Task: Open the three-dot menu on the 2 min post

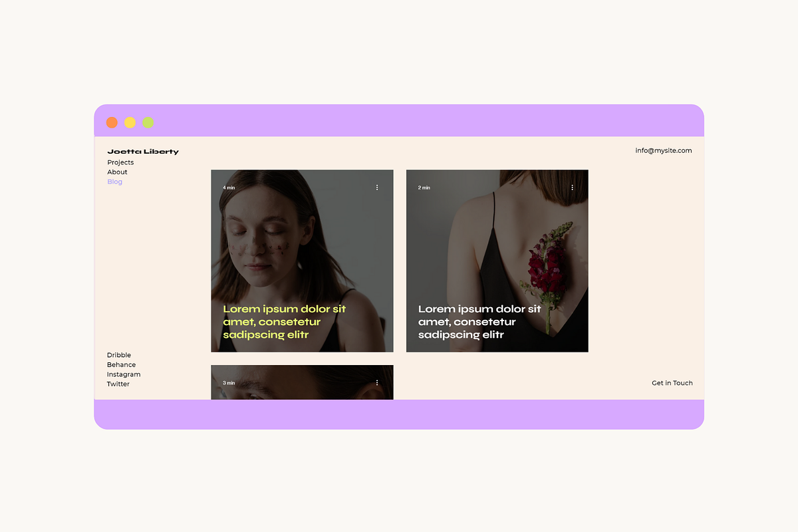Action: 572,188
